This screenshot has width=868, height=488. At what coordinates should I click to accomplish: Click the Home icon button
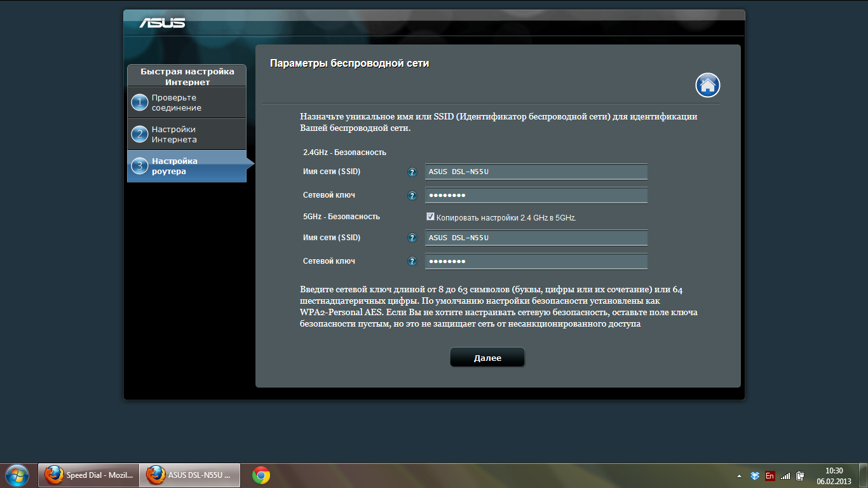pyautogui.click(x=707, y=85)
